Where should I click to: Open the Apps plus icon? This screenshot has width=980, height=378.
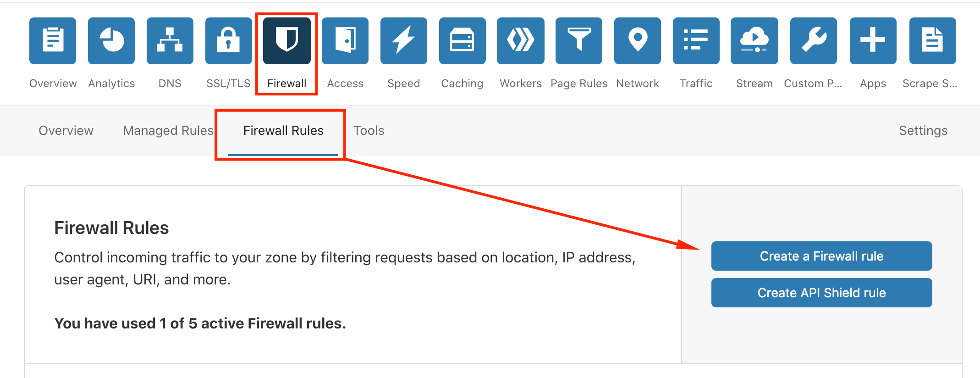[x=873, y=41]
